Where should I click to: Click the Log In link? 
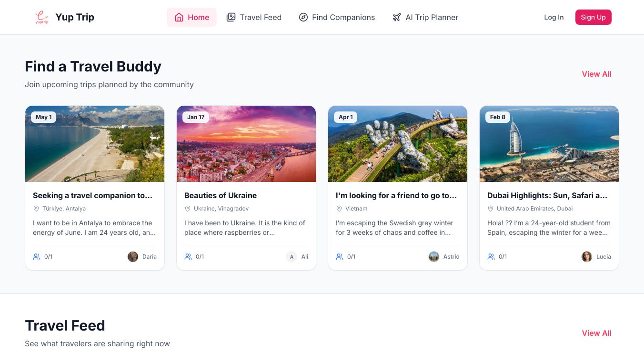tap(553, 17)
